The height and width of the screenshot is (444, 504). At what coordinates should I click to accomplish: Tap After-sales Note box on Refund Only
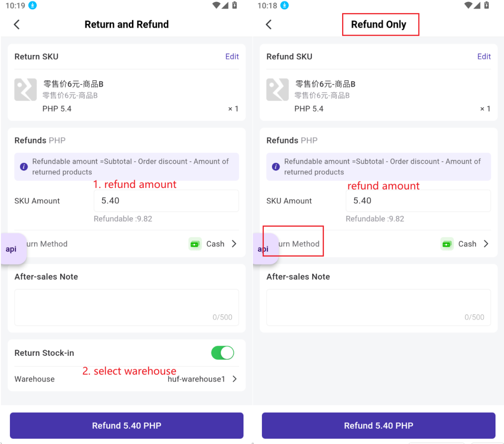click(x=378, y=307)
